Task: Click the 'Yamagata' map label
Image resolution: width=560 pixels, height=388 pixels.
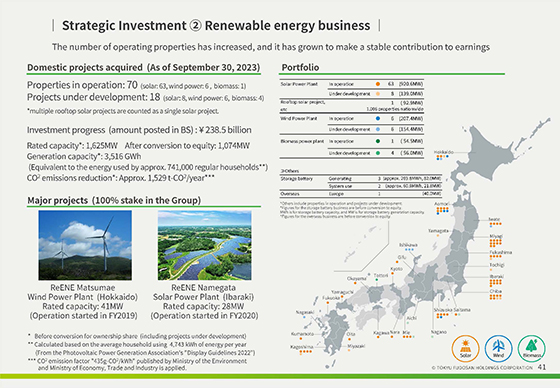Action: coord(438,231)
